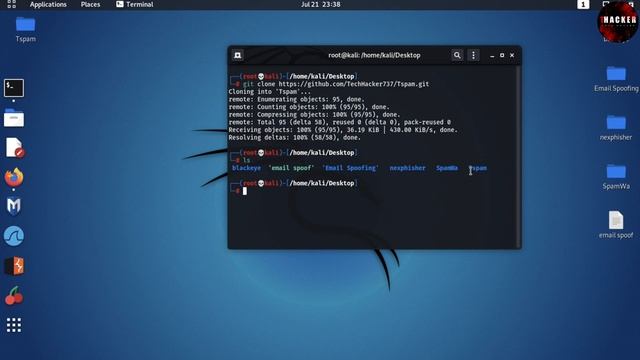Maximize the terminal window

[502, 55]
